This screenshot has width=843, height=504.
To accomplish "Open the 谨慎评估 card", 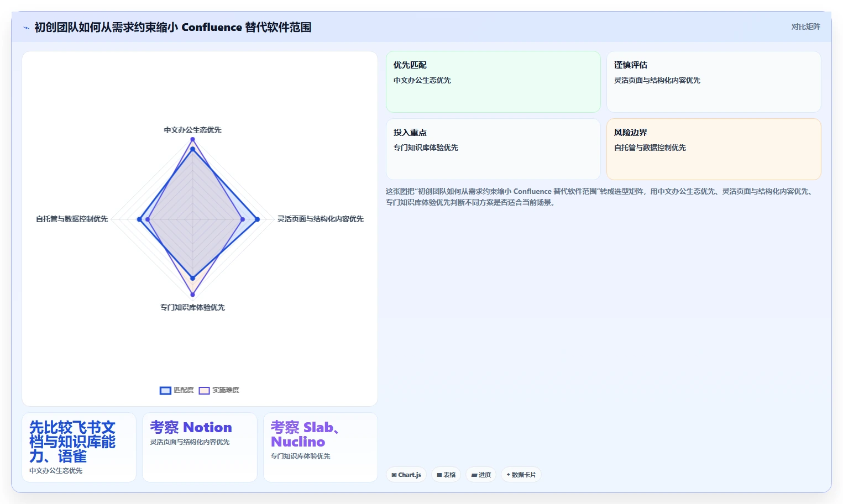I will (x=714, y=82).
